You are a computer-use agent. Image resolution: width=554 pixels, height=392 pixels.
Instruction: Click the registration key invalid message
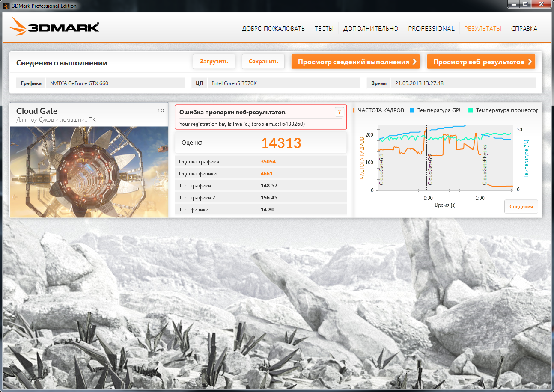point(242,124)
